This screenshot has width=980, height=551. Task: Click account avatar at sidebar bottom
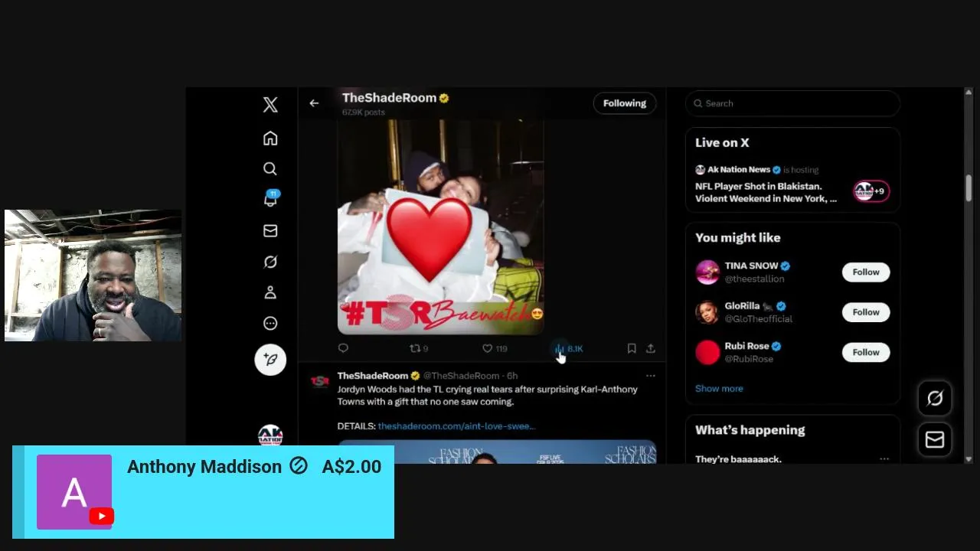point(270,435)
